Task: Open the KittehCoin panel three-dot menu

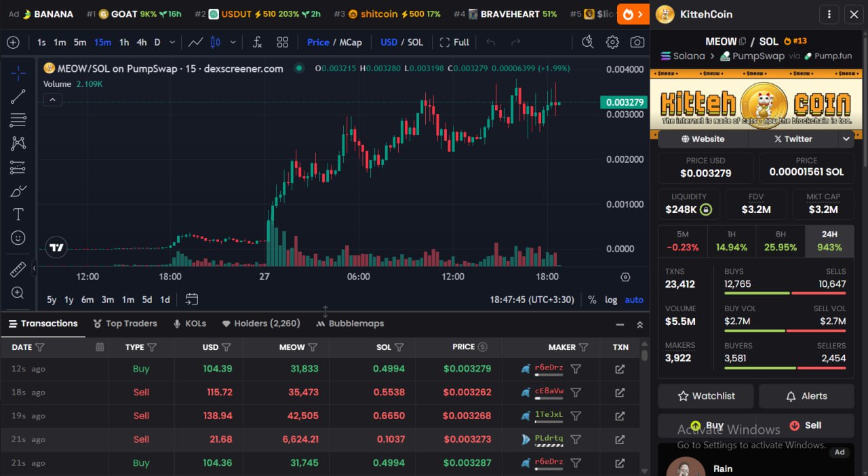Action: tap(829, 14)
